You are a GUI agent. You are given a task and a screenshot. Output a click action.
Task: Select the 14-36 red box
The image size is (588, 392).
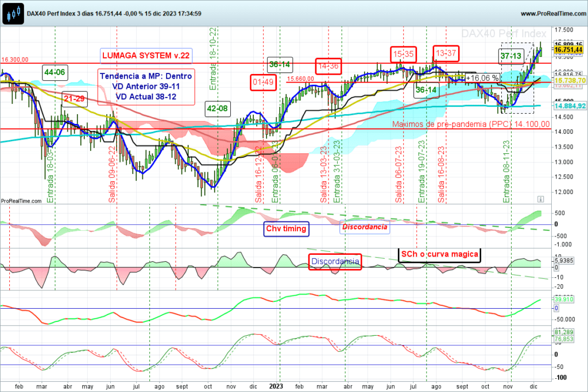coord(328,67)
